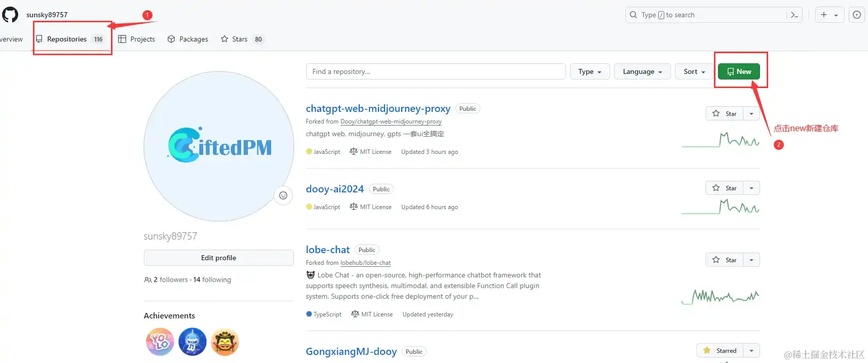Viewport: 868px width, 363px height.
Task: Click the GiftedPM profile avatar
Action: click(219, 146)
